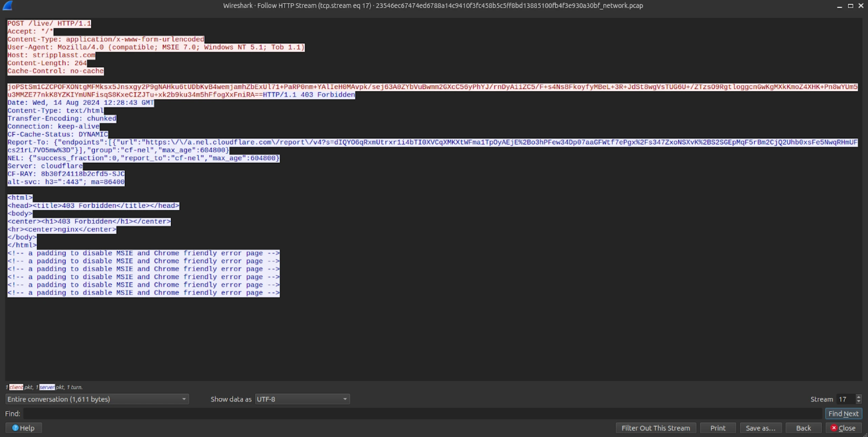The width and height of the screenshot is (868, 437).
Task: Click 'Content-Type: text/html' response line
Action: click(x=56, y=111)
